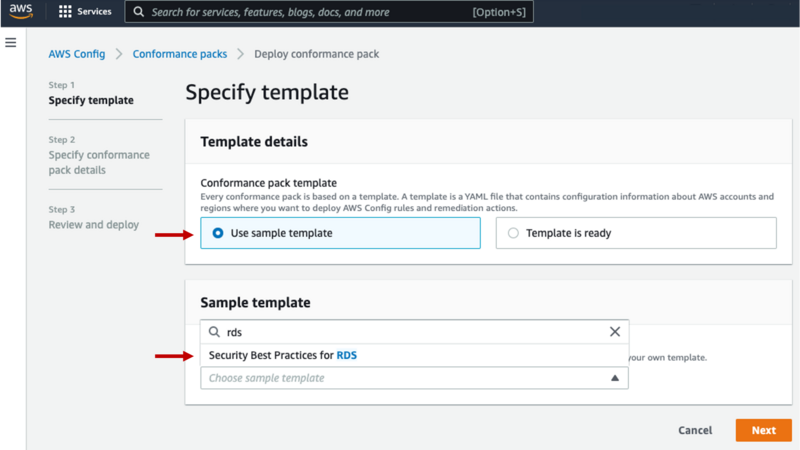
Task: Open the Services grid menu icon
Action: click(x=65, y=11)
